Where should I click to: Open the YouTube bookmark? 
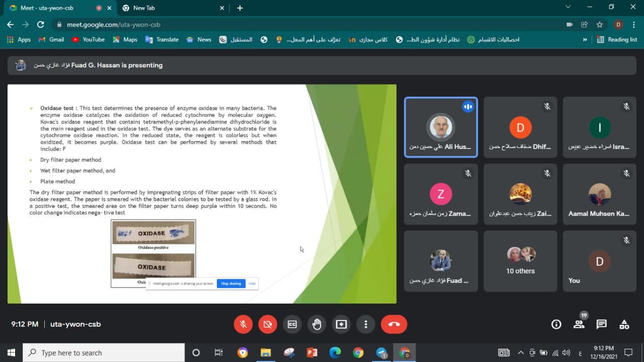pyautogui.click(x=89, y=39)
